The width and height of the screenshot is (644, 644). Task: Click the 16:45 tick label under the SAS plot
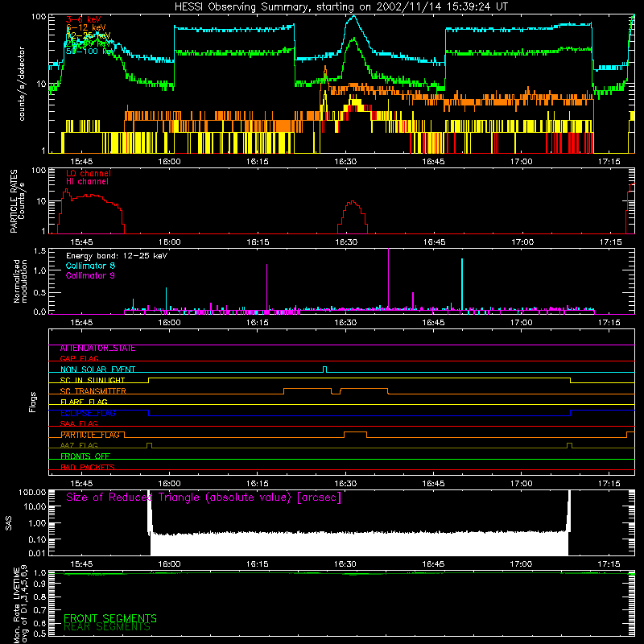(433, 564)
